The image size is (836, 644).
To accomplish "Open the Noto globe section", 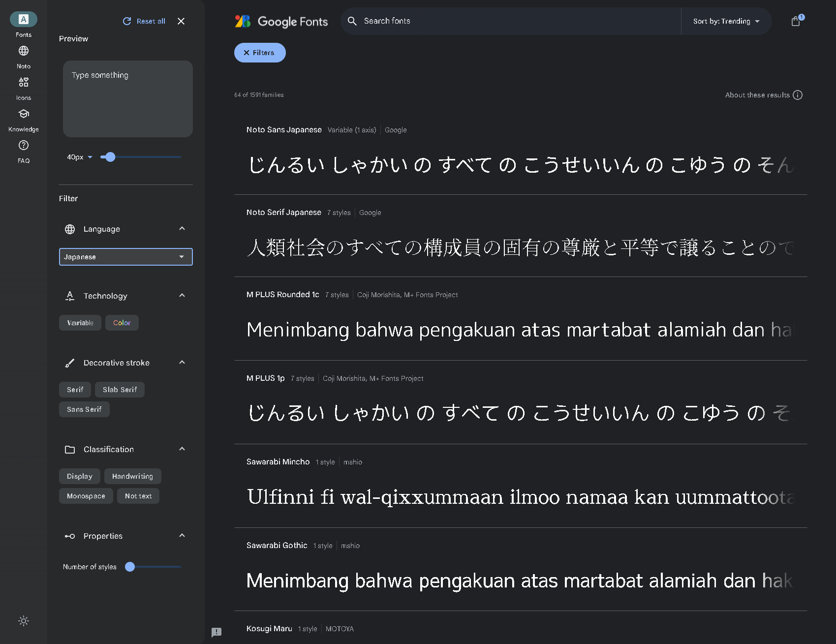I will (x=23, y=57).
